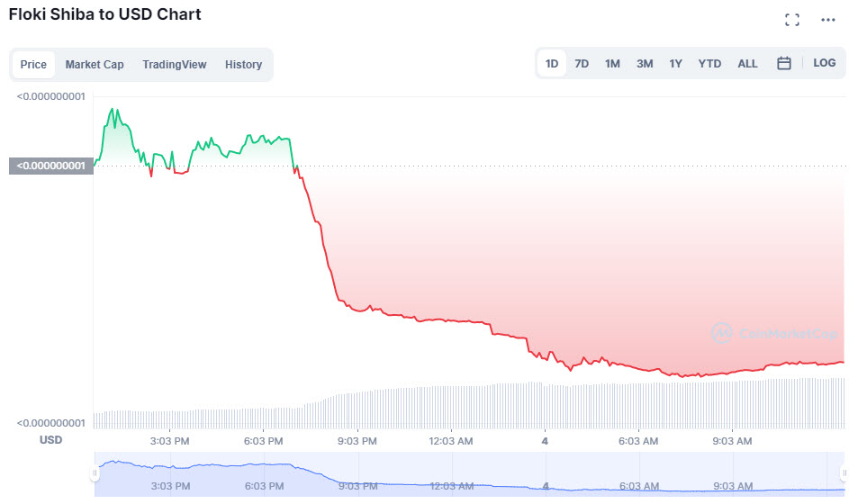Open the calendar date range picker
This screenshot has height=504, width=849.
pos(784,63)
